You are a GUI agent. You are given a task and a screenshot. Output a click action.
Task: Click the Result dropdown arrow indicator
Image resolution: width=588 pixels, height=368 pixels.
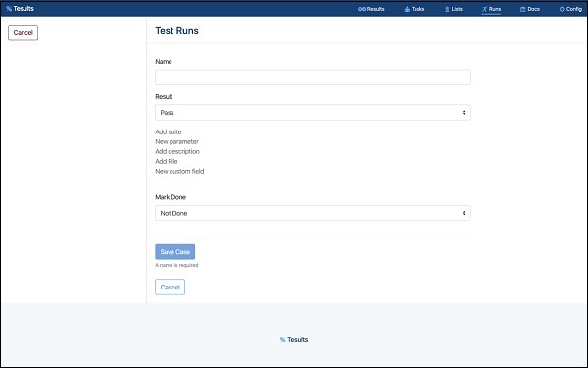pyautogui.click(x=464, y=113)
